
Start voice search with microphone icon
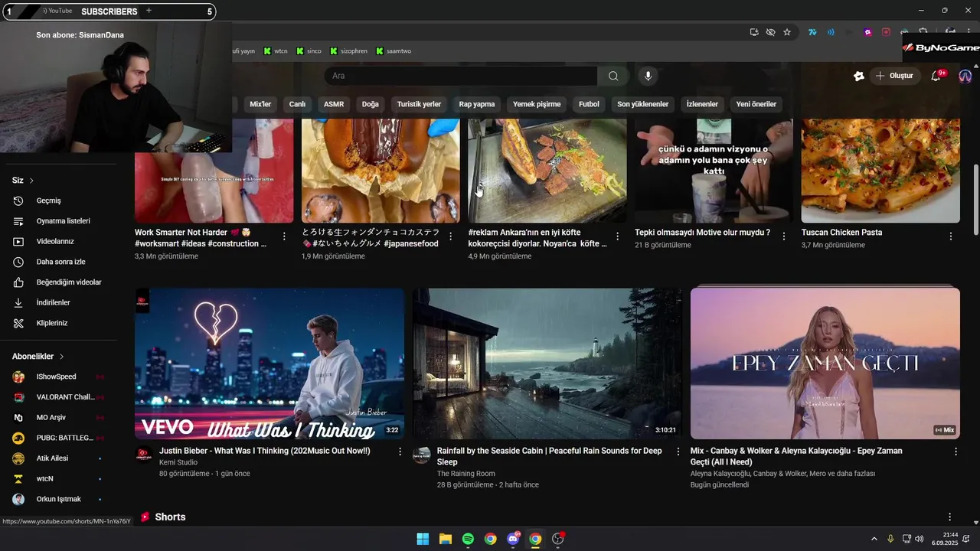click(x=648, y=76)
